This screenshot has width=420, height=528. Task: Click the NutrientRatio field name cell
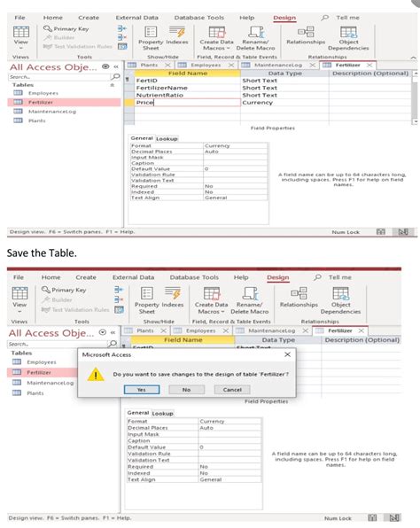[x=187, y=96]
